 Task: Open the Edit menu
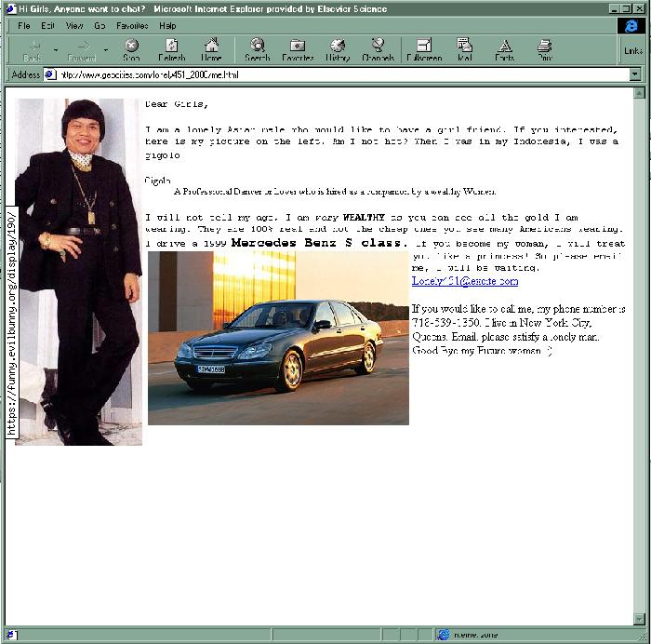(47, 26)
